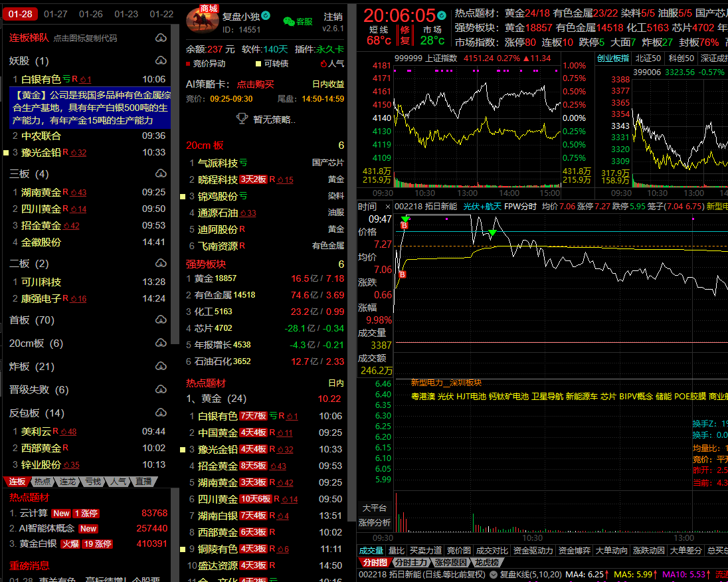Click the 点击购买 link for AI策略卡
This screenshot has width=728, height=582.
255,84
